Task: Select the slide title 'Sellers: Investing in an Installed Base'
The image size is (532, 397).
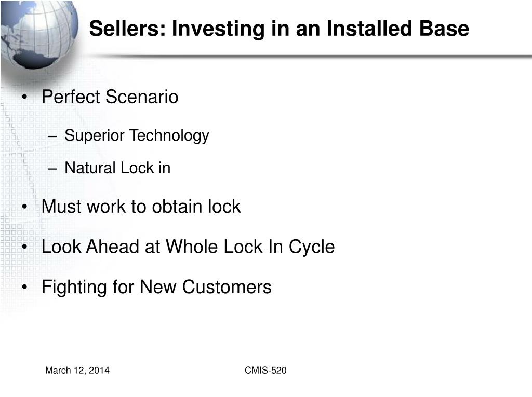Action: click(x=279, y=29)
